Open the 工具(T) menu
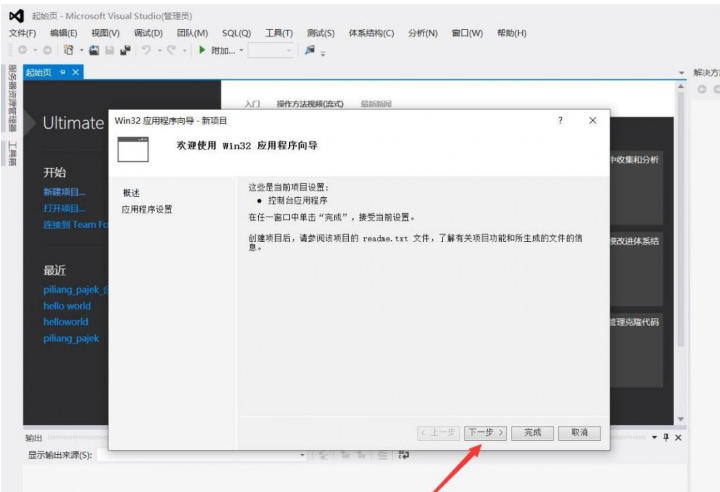Viewport: 720px width, 492px height. [279, 33]
